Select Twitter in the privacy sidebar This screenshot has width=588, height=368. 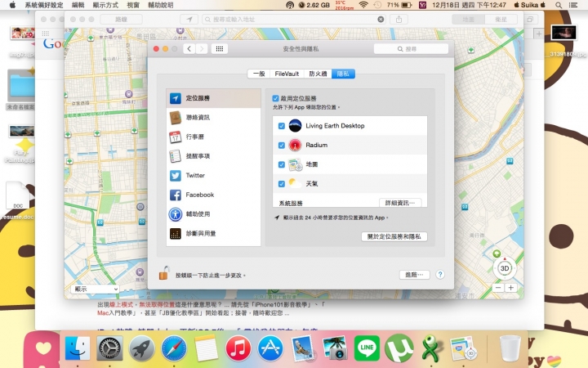[213, 175]
